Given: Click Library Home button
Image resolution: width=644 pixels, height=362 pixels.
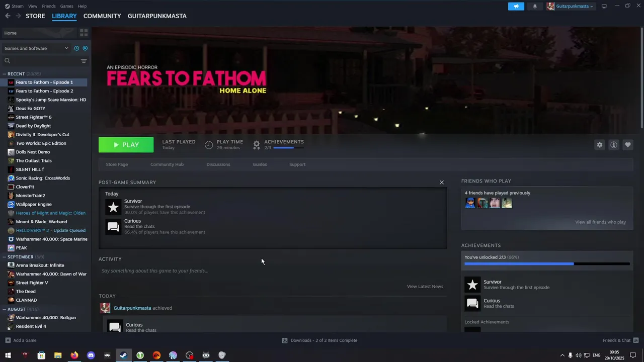Looking at the screenshot, I should pyautogui.click(x=38, y=33).
